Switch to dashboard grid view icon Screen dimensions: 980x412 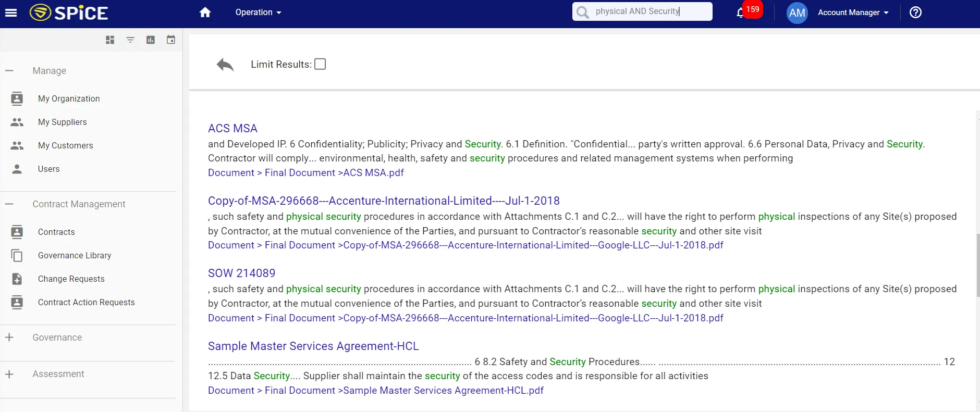click(110, 40)
